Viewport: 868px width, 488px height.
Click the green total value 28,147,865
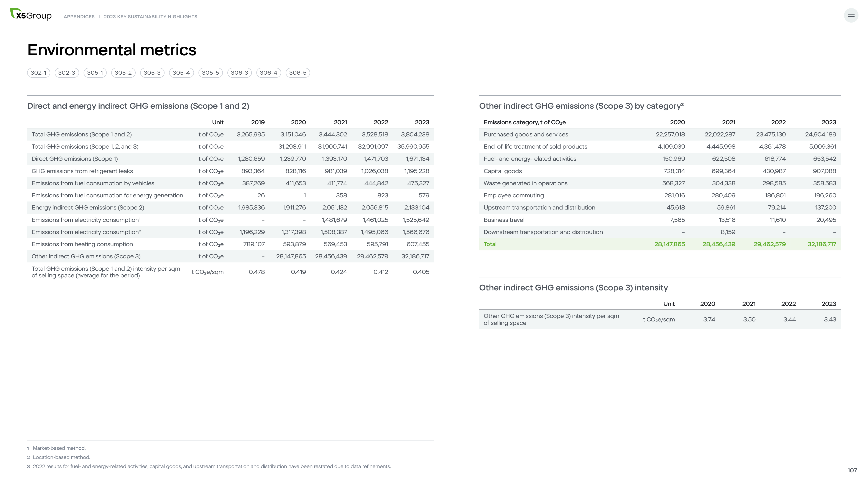[669, 244]
